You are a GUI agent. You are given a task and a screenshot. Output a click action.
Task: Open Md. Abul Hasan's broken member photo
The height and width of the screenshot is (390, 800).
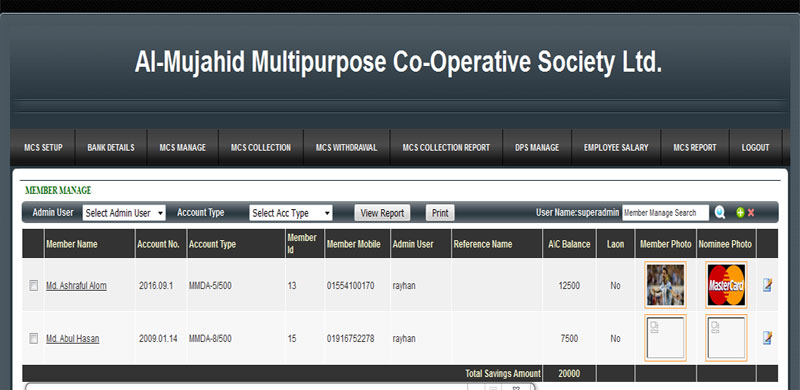(665, 338)
